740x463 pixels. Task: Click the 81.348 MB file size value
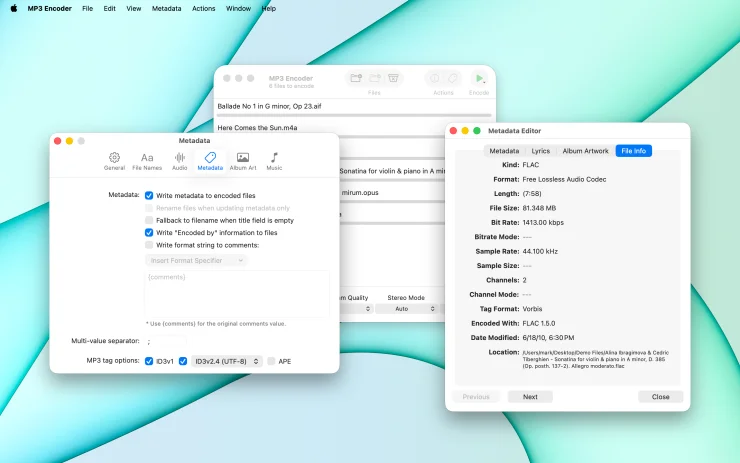539,208
